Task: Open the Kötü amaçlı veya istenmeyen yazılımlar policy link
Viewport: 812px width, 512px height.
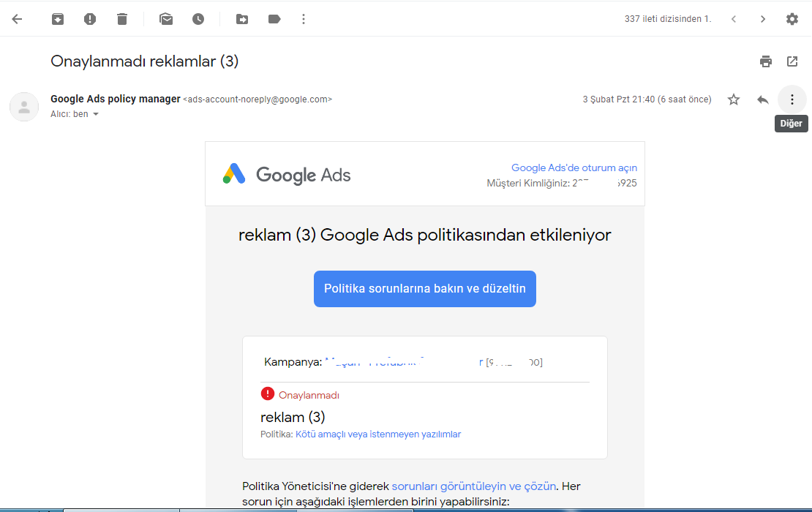Action: click(x=378, y=434)
